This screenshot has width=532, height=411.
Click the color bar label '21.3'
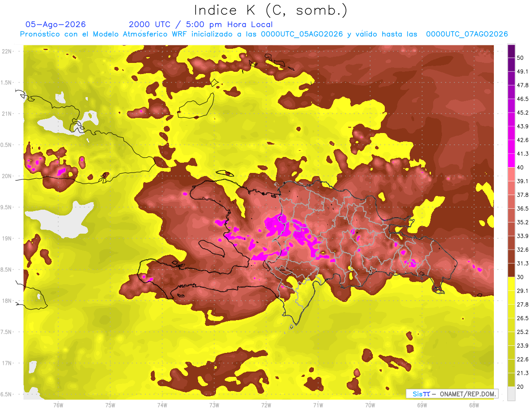click(x=522, y=373)
